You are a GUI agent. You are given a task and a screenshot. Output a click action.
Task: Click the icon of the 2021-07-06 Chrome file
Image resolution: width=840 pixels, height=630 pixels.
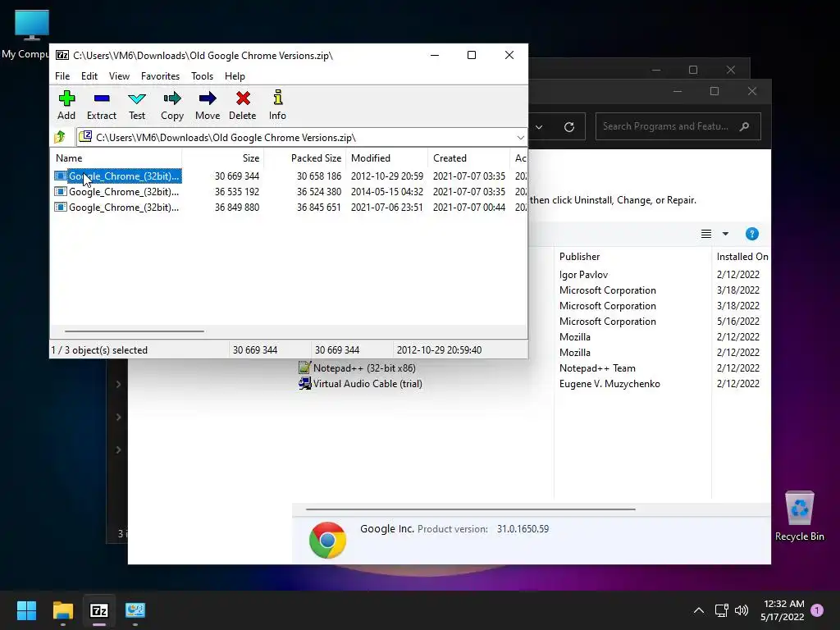coord(61,207)
